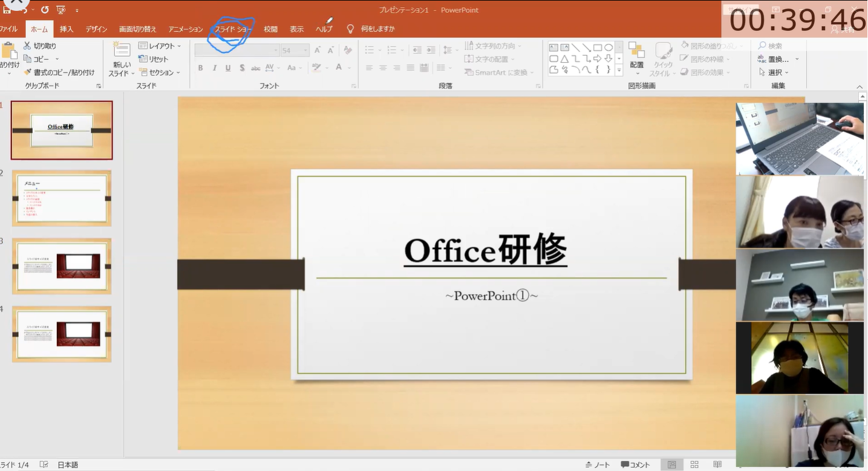The image size is (868, 471).
Task: Select slide 4 thumbnail in the slide panel
Action: pyautogui.click(x=62, y=334)
